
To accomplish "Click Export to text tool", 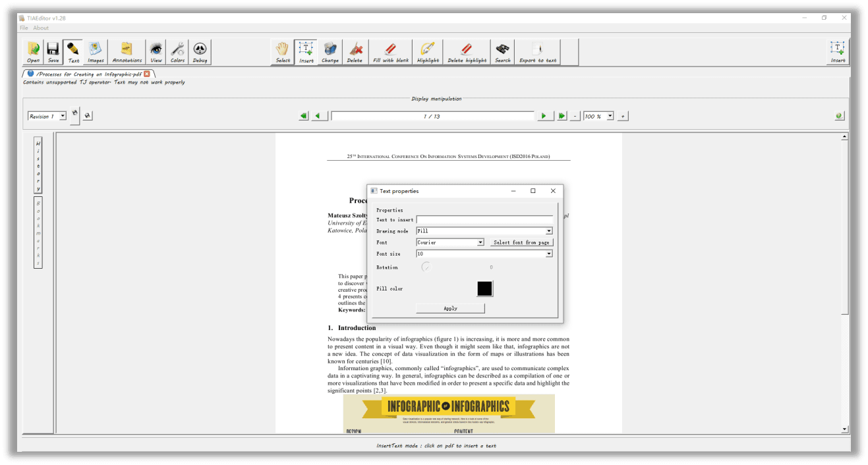I will pyautogui.click(x=538, y=52).
